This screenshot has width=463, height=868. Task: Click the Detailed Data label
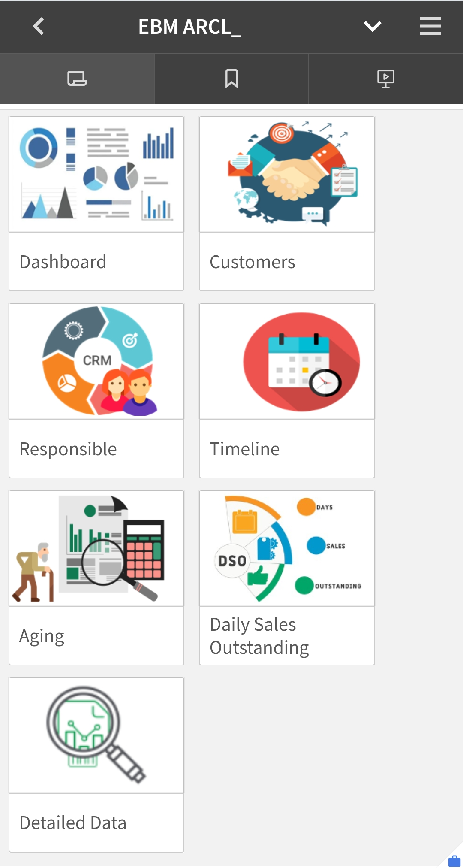pyautogui.click(x=73, y=823)
